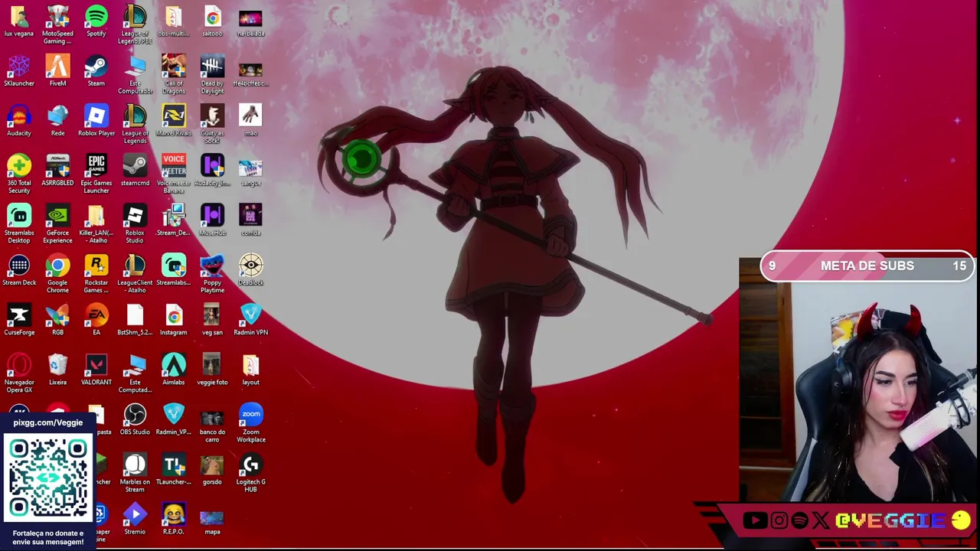Open the Lixeira recycle bin
Image resolution: width=980 pixels, height=551 pixels.
pyautogui.click(x=57, y=369)
